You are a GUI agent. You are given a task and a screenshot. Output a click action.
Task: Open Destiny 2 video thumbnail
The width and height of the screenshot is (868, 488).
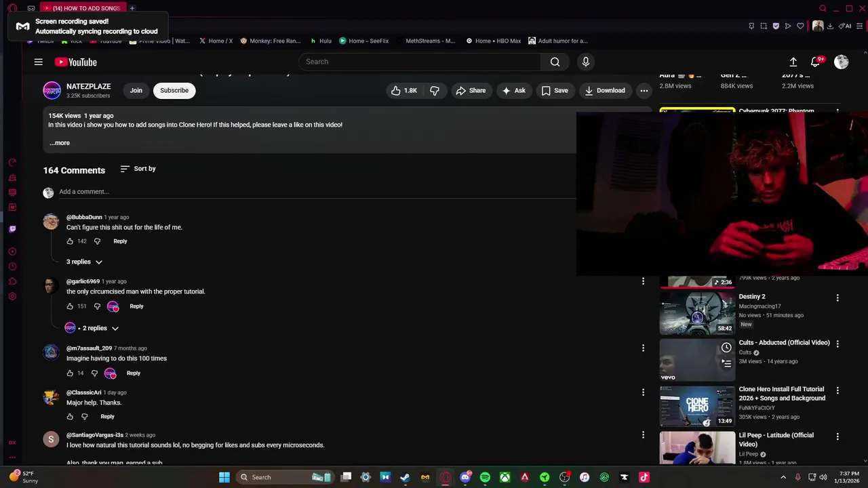[x=697, y=313]
